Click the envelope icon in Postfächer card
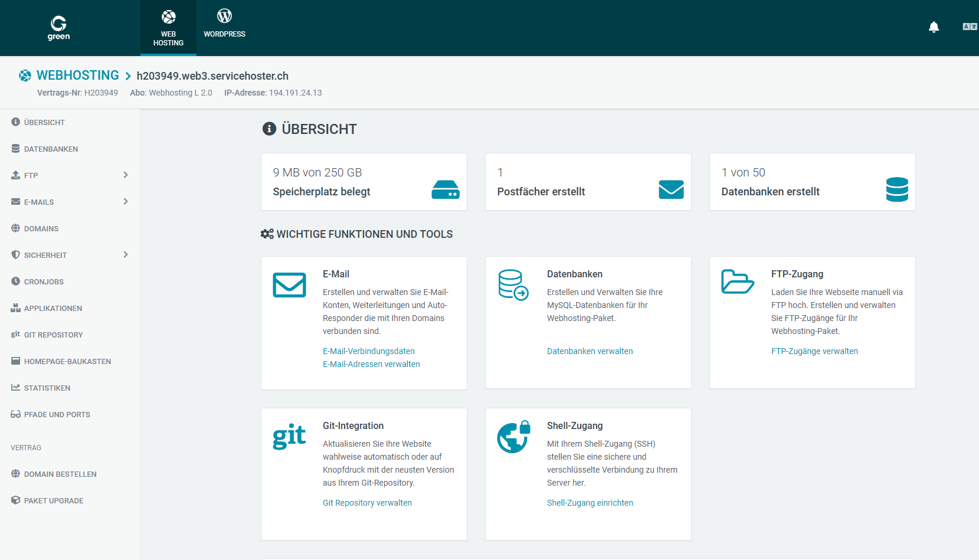Image resolution: width=979 pixels, height=560 pixels. click(671, 189)
